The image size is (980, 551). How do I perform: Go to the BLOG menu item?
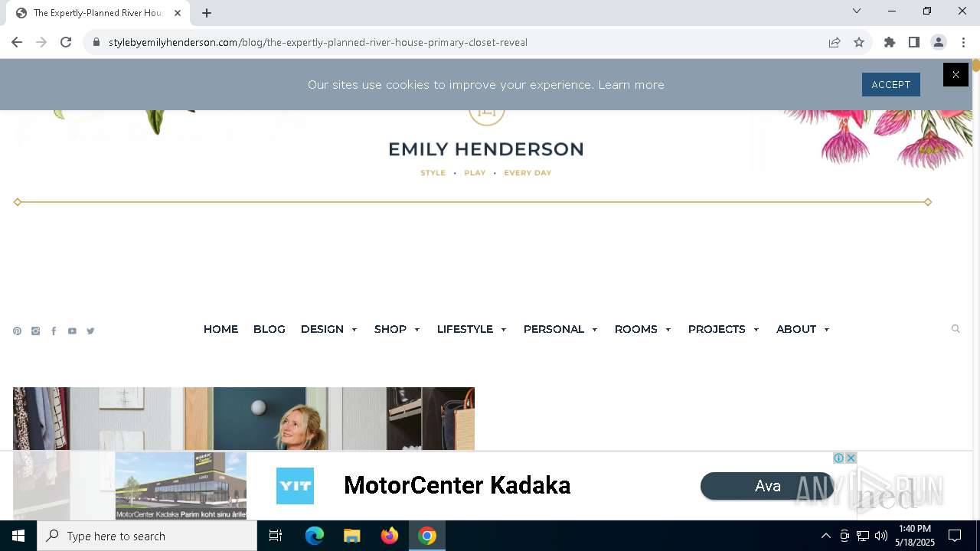pos(269,329)
